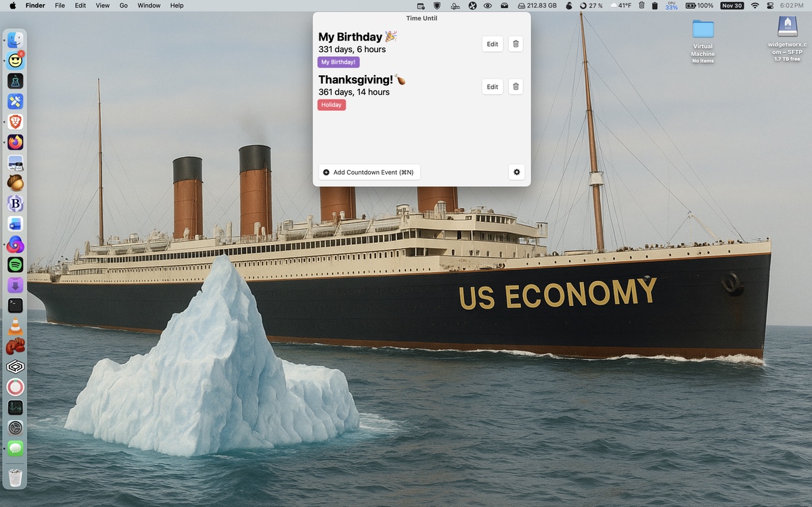Click the purple My Birthday! tag
The image size is (812, 507).
click(338, 62)
